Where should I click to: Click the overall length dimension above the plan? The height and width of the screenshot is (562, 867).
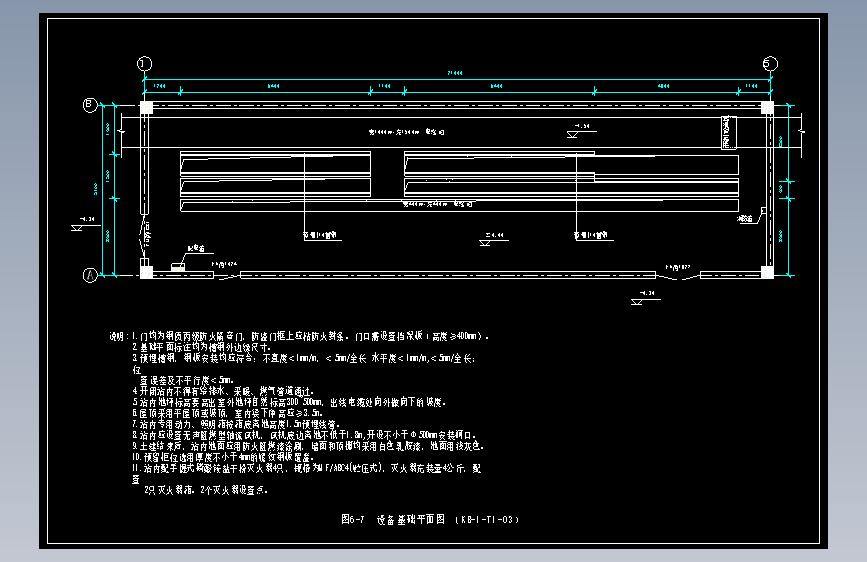[x=455, y=73]
